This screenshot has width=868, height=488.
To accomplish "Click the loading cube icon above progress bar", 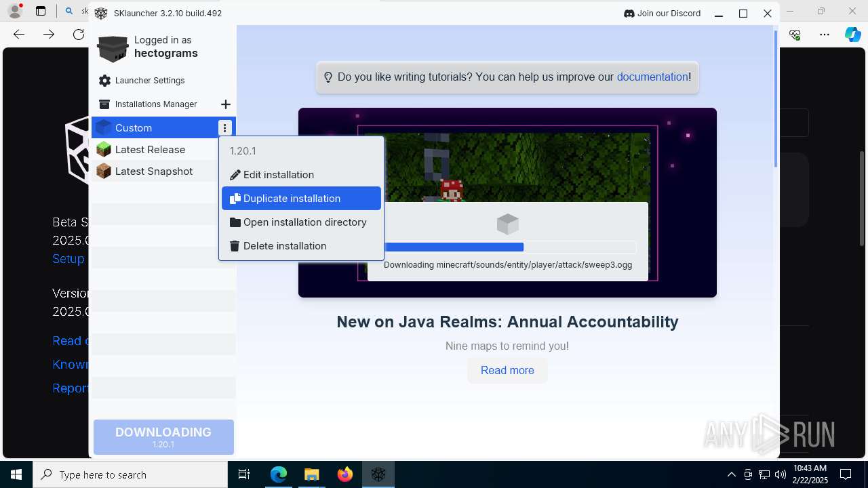I will click(508, 224).
